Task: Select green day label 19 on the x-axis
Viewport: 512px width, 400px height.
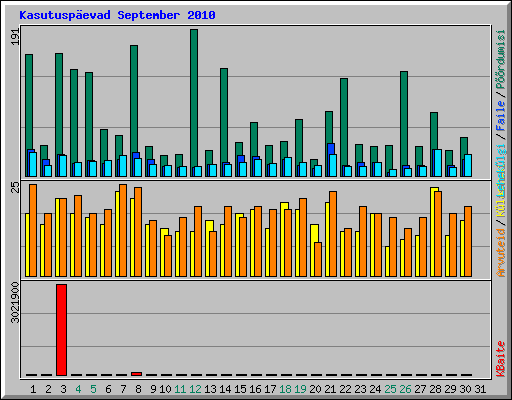Action: point(300,389)
